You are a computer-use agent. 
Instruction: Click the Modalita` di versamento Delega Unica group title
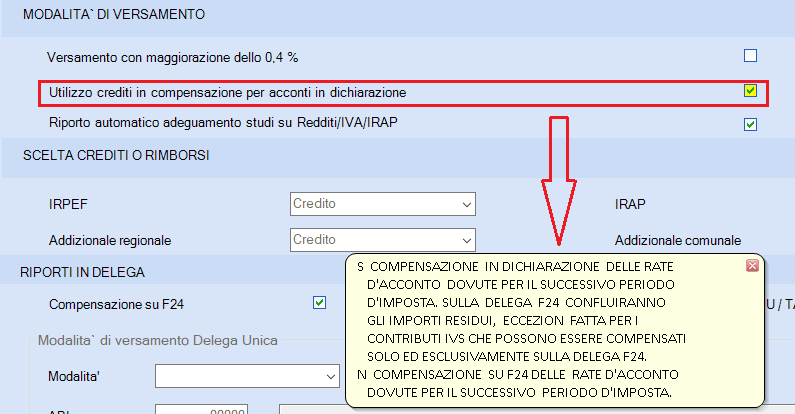(158, 341)
